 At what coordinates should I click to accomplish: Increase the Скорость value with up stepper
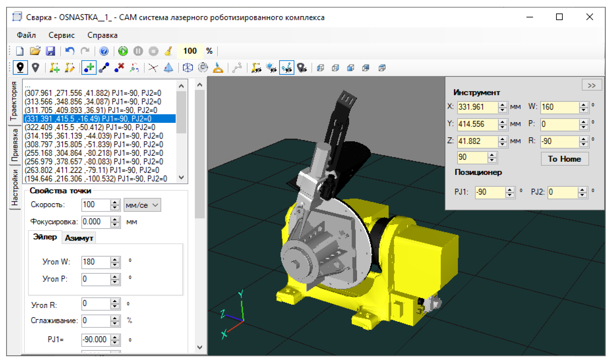click(x=114, y=202)
